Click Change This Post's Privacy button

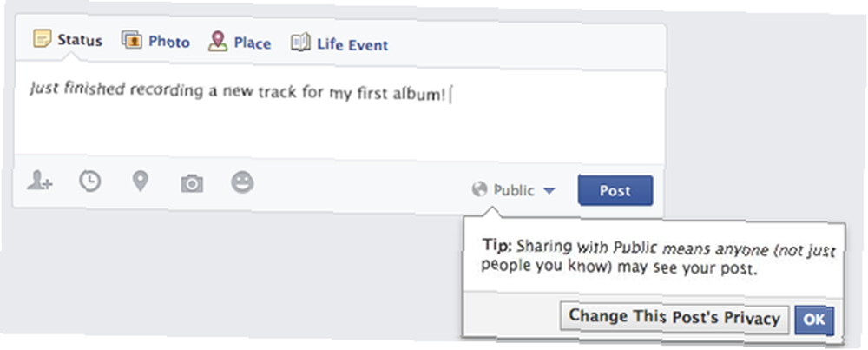click(x=674, y=319)
